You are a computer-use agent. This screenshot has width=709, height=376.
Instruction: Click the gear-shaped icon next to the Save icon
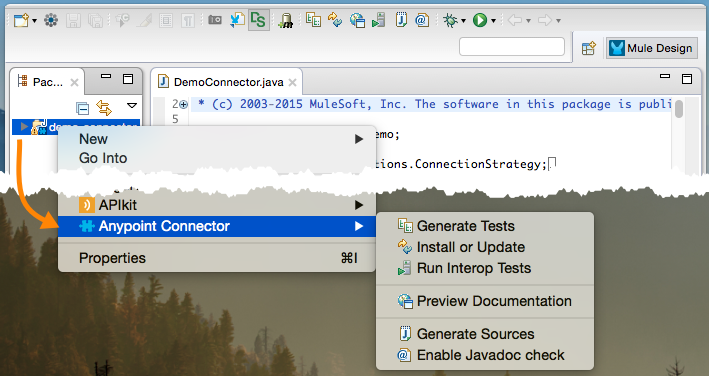point(51,20)
